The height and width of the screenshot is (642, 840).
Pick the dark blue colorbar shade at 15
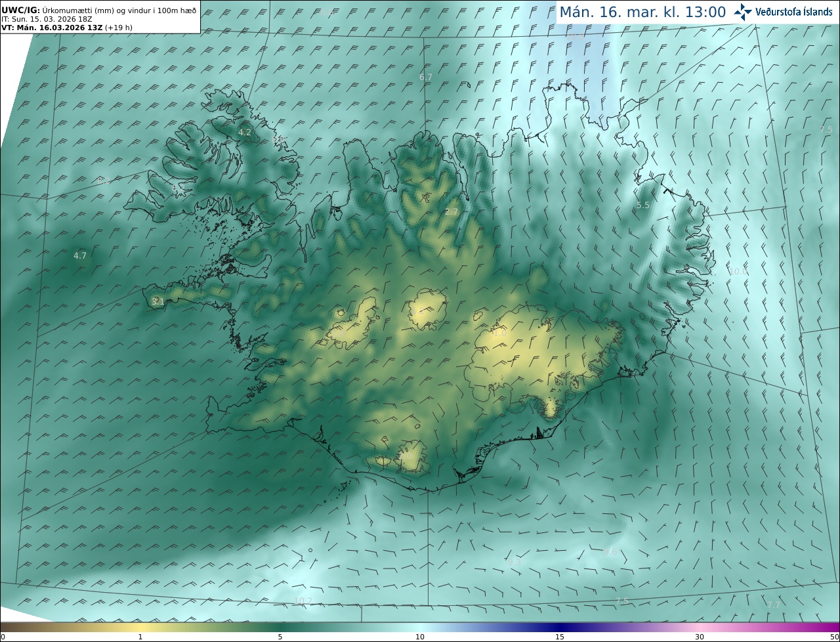[x=560, y=627]
